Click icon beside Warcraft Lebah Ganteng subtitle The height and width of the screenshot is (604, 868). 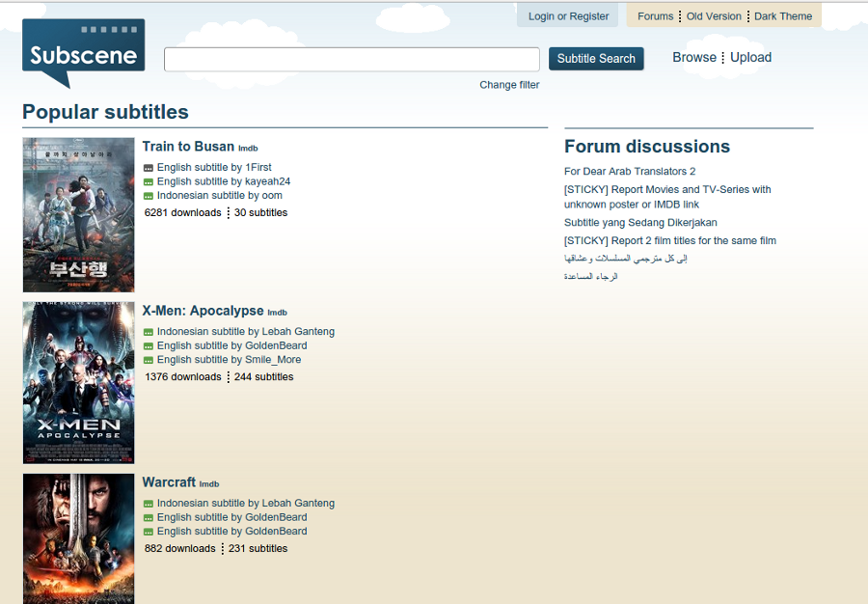coord(149,504)
